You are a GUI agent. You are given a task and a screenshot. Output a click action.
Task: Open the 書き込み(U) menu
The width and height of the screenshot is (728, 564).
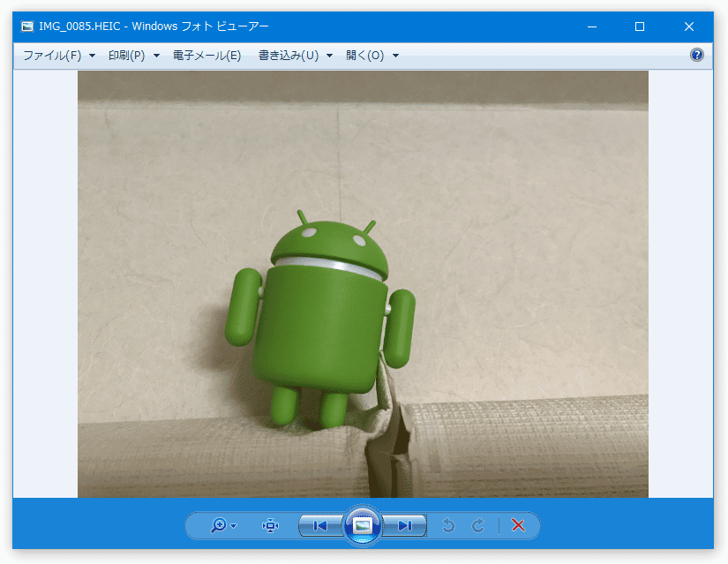(289, 56)
